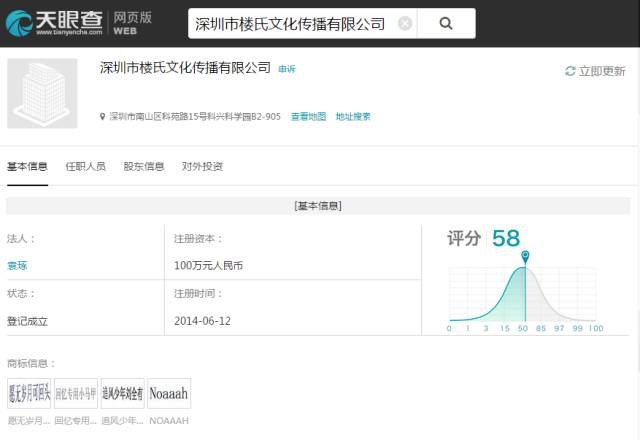Click the [基本信息] section header

click(318, 206)
